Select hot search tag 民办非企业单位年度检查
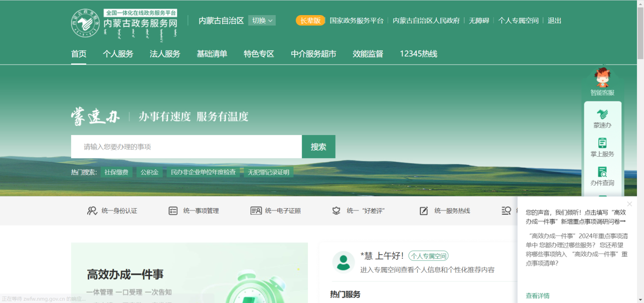 click(203, 172)
